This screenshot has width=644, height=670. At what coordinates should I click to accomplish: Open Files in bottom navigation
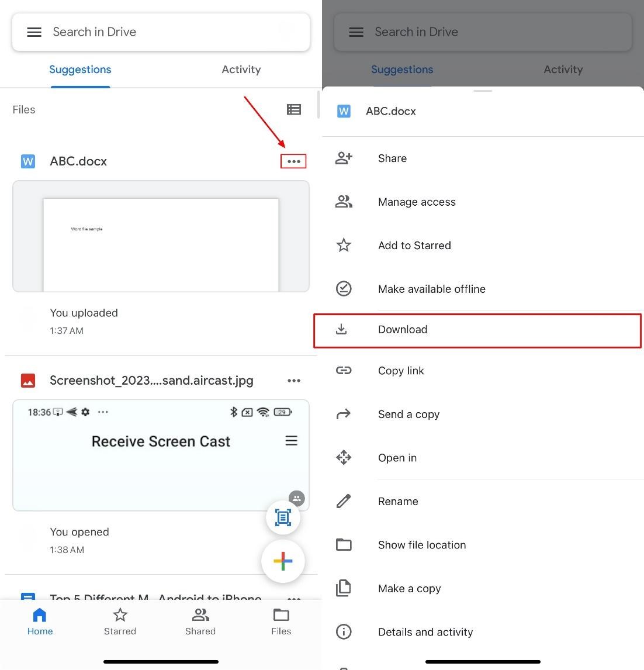(281, 621)
